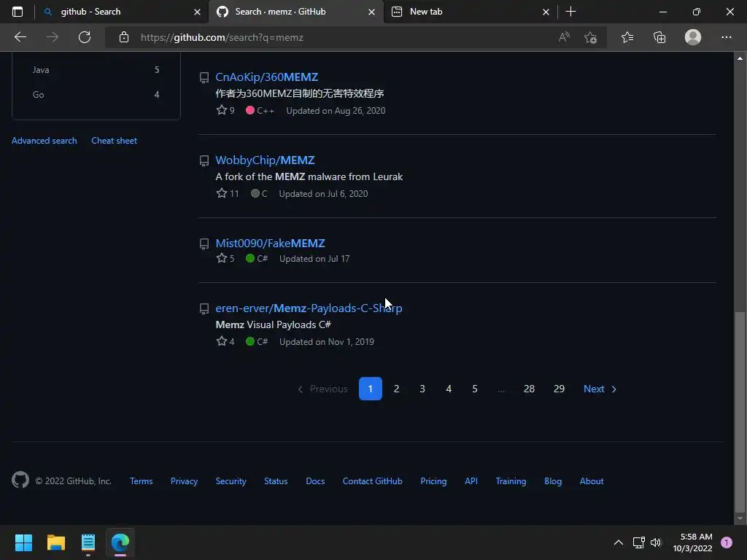Open the Training footer link
The image size is (747, 560).
511,481
